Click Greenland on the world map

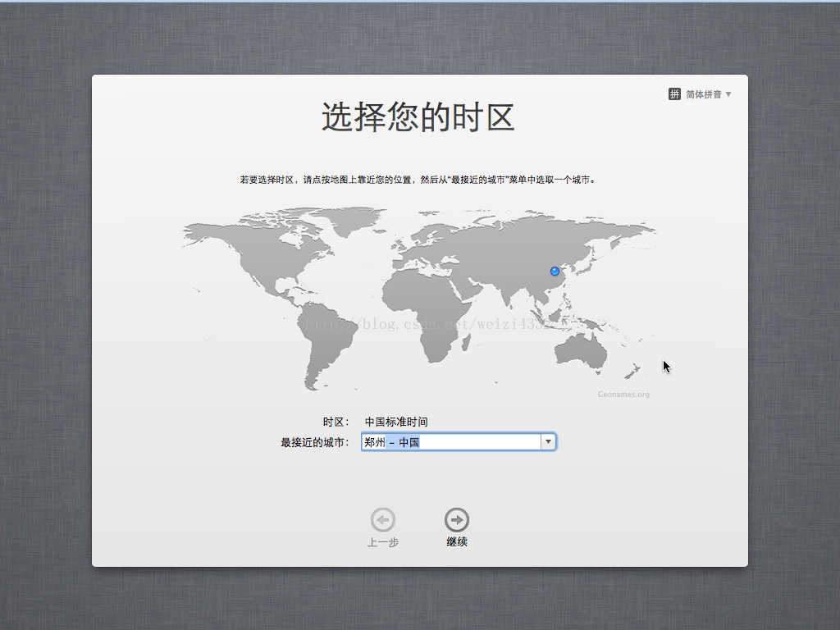point(348,220)
